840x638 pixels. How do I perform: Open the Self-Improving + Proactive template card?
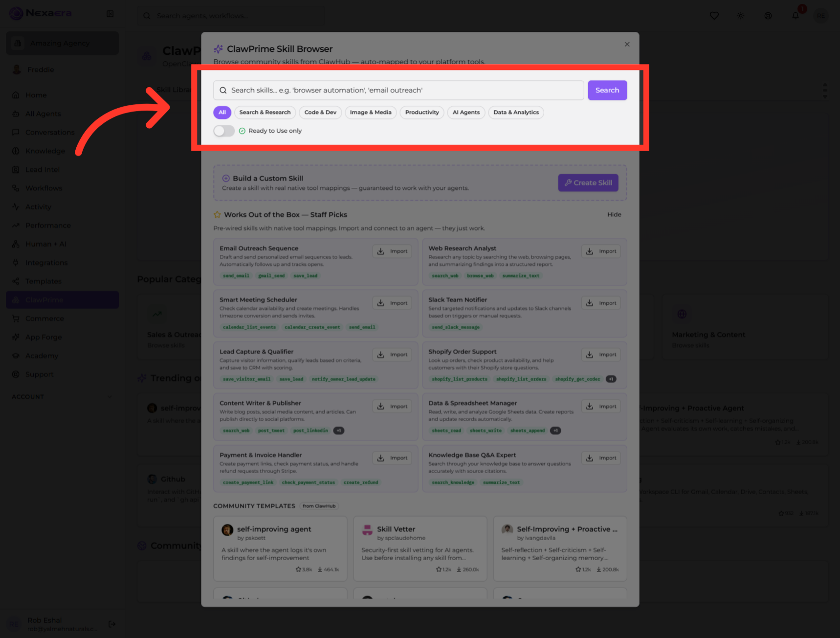tap(560, 548)
